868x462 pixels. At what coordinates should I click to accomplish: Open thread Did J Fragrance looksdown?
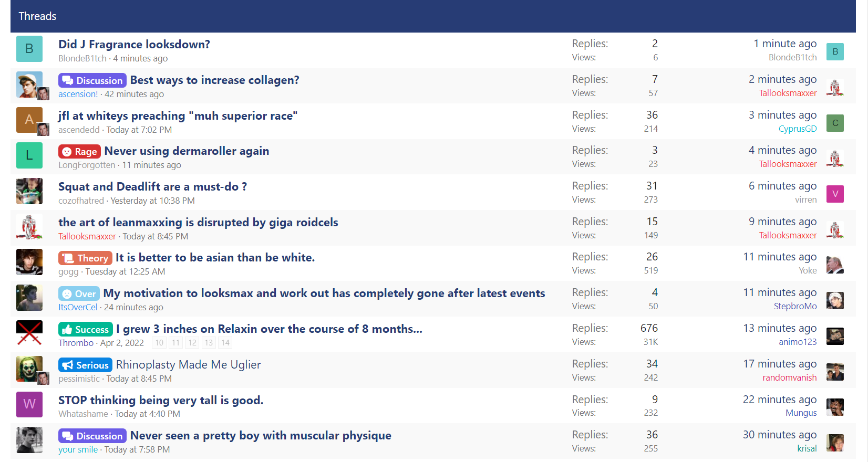pyautogui.click(x=134, y=44)
